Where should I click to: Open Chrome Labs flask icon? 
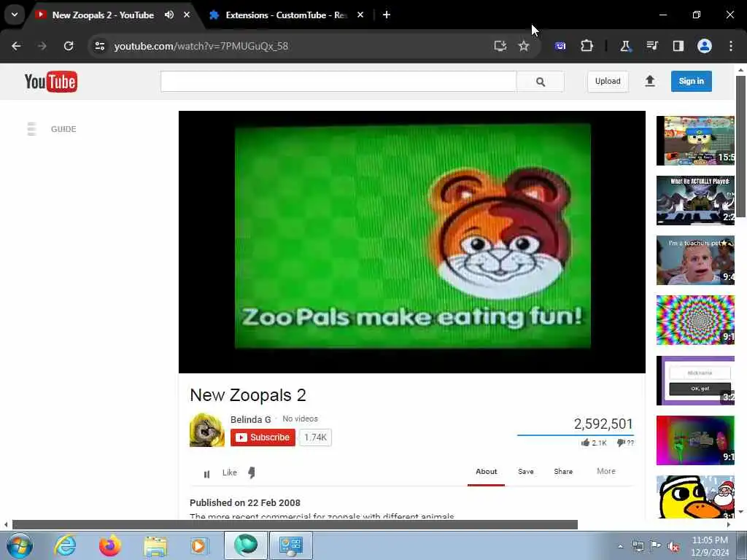625,46
